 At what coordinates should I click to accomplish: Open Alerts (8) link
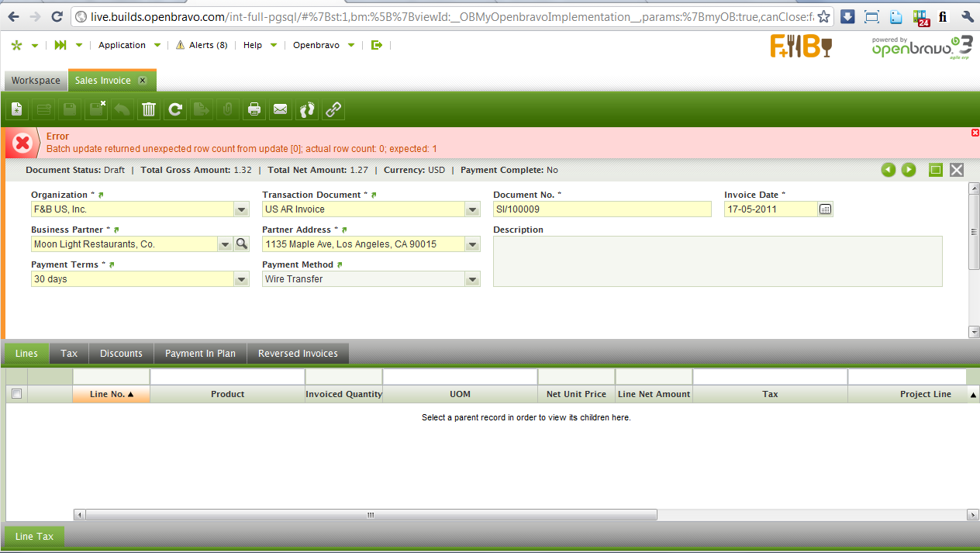[202, 45]
